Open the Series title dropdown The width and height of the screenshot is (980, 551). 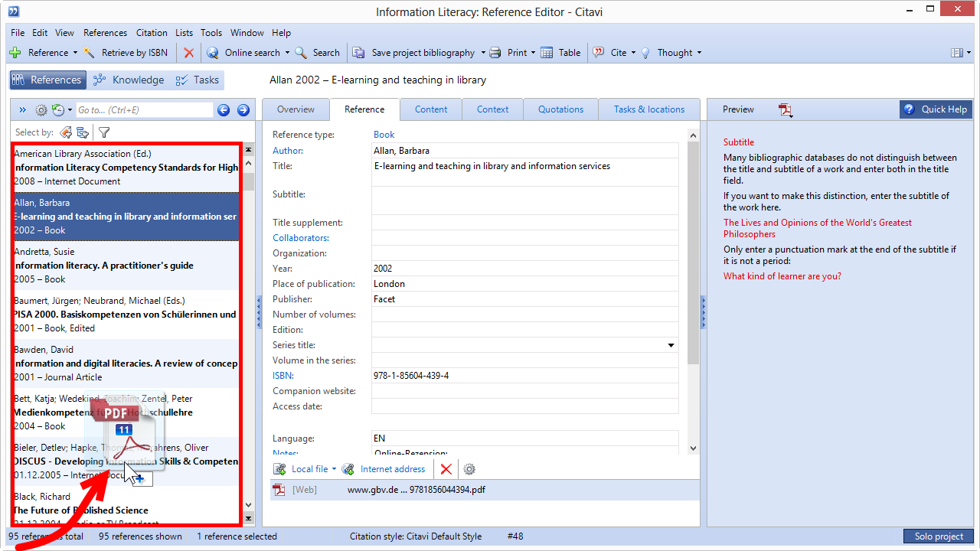(671, 345)
